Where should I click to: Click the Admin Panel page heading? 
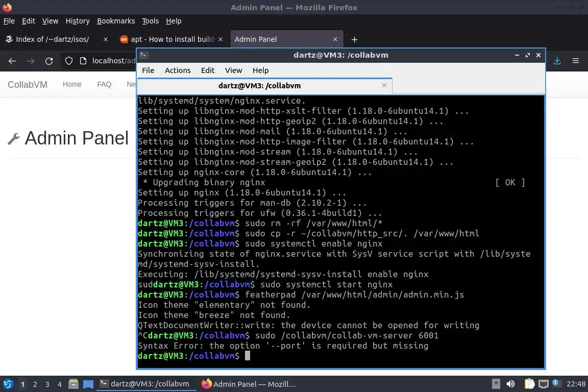(x=77, y=138)
